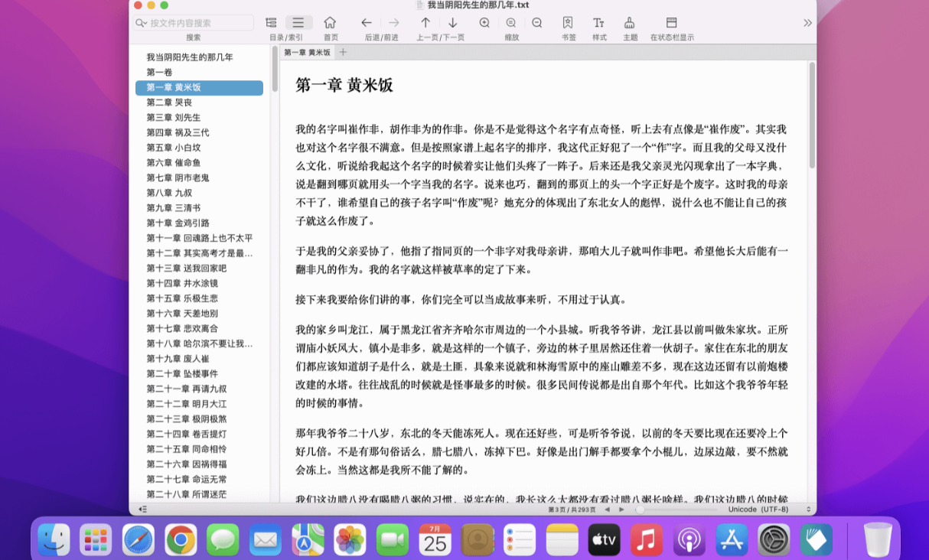Expand the overflow toolbar chevron
The width and height of the screenshot is (929, 560).
807,22
